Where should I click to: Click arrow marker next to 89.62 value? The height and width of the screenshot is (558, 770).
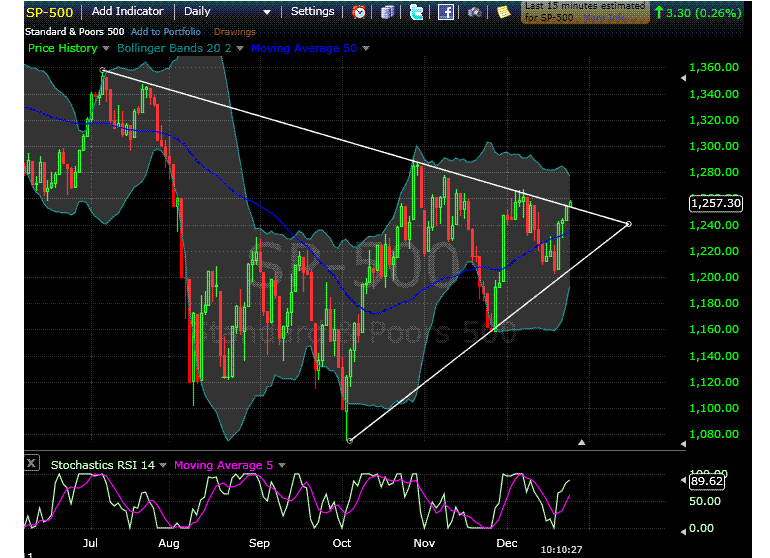(683, 480)
